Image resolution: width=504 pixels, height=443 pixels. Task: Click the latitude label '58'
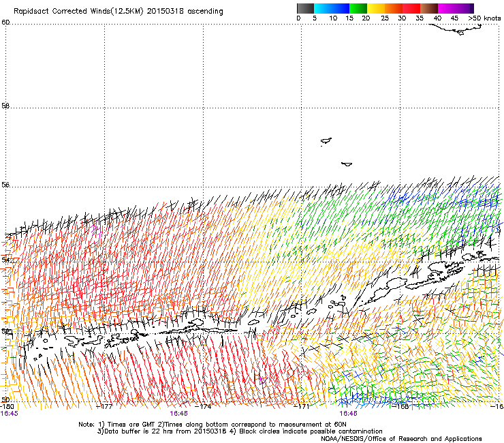tap(5, 106)
